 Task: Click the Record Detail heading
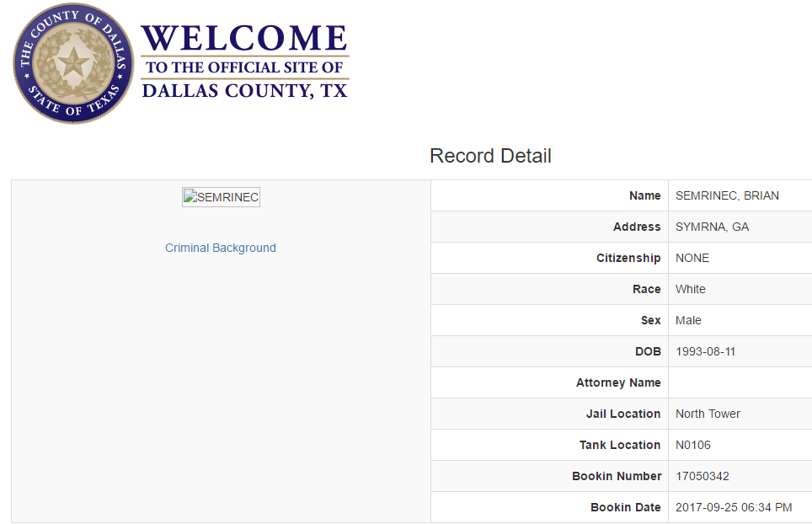tap(490, 156)
